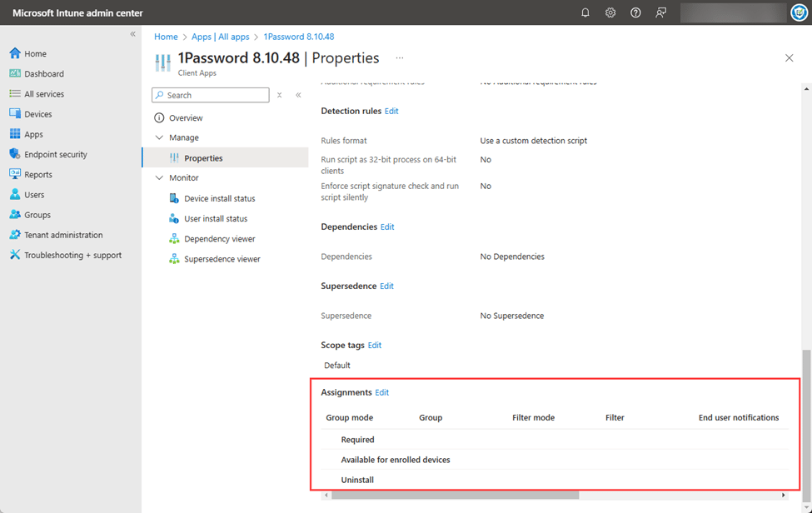Open Supersedence viewer

pos(222,259)
